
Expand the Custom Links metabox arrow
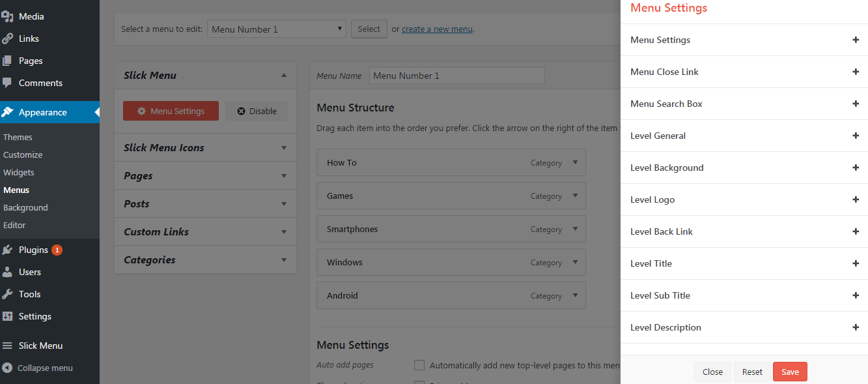coord(284,231)
